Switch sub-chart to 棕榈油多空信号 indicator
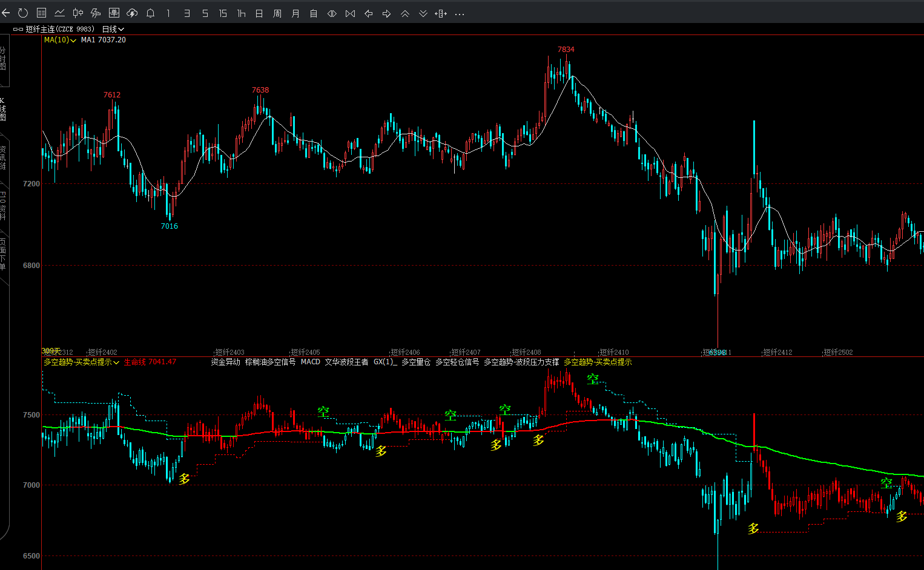This screenshot has height=570, width=924. (x=270, y=362)
